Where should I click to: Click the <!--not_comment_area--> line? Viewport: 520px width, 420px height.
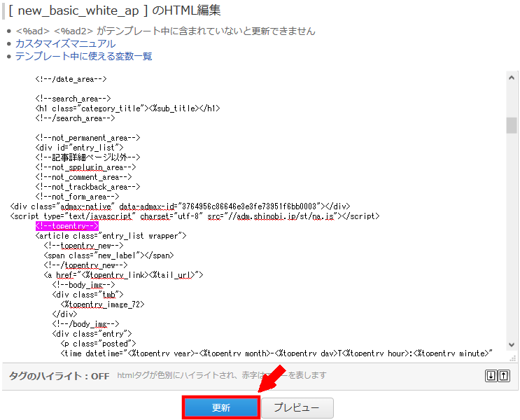pyautogui.click(x=83, y=177)
